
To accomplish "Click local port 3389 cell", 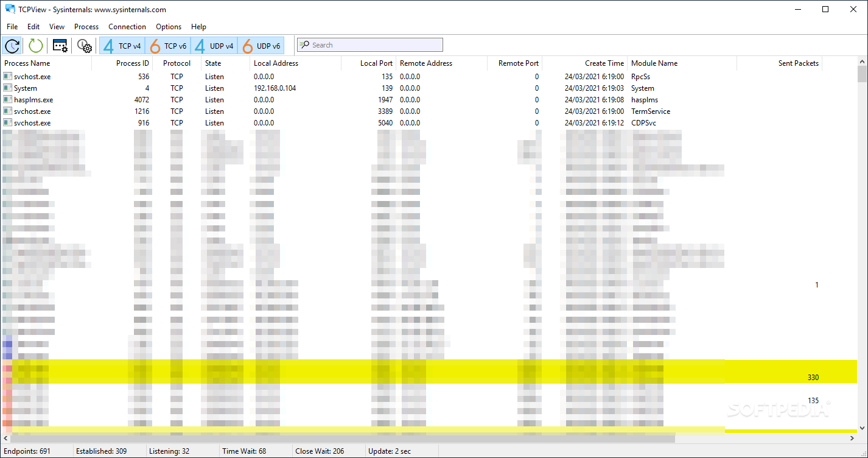I will [385, 111].
